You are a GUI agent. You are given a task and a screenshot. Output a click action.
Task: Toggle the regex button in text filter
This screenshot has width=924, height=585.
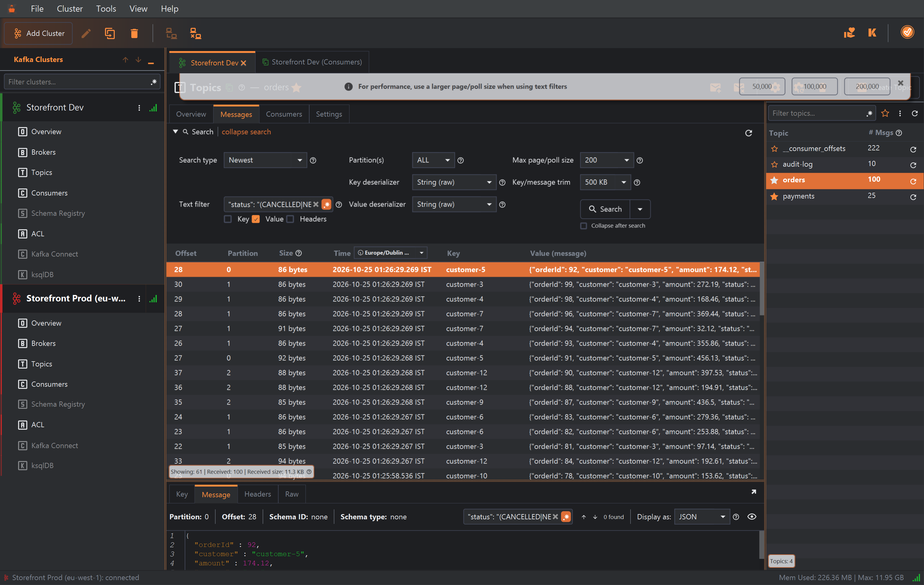point(326,204)
